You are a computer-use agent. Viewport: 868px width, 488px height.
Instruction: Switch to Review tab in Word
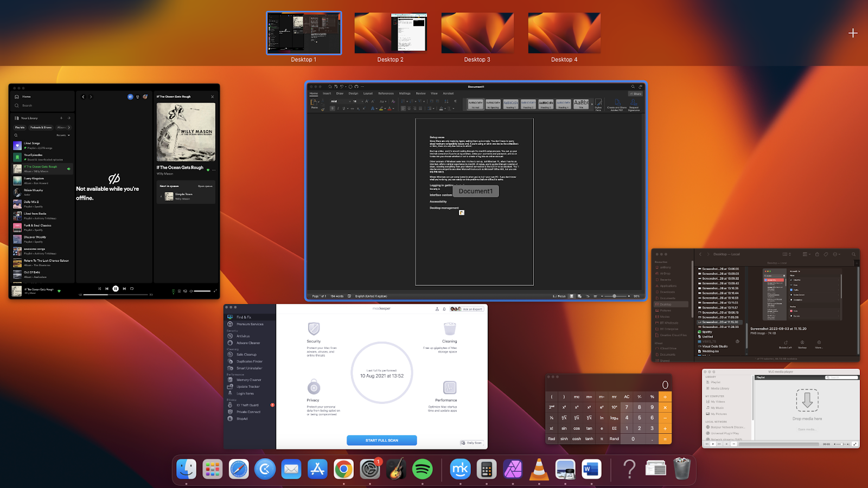click(420, 93)
